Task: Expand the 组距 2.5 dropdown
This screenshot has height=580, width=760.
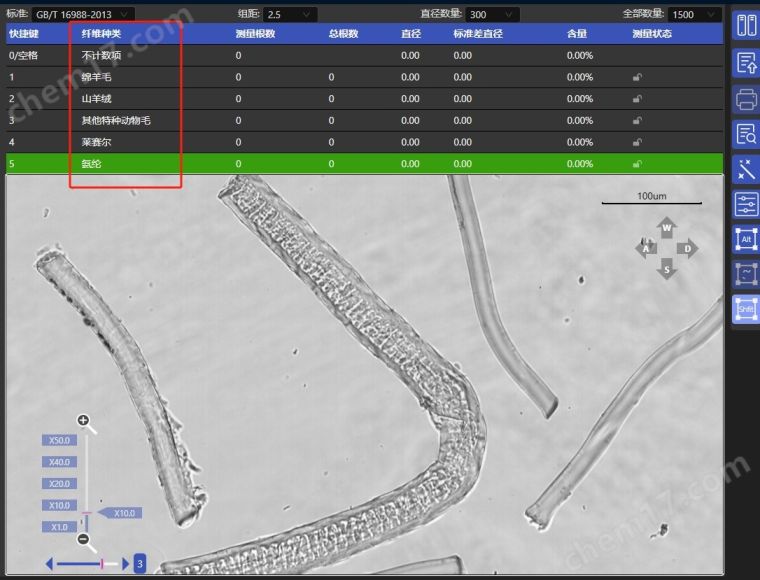Action: pyautogui.click(x=290, y=14)
